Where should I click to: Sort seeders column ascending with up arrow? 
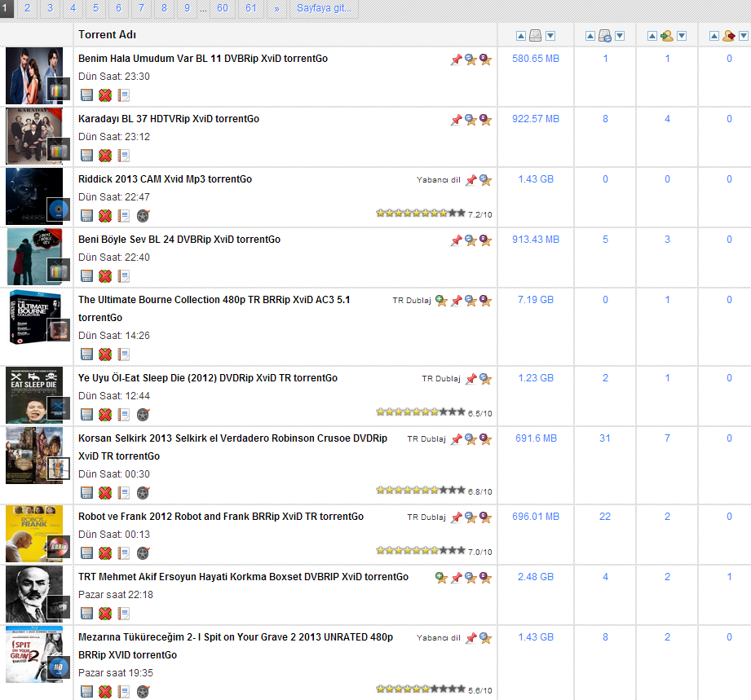click(652, 36)
